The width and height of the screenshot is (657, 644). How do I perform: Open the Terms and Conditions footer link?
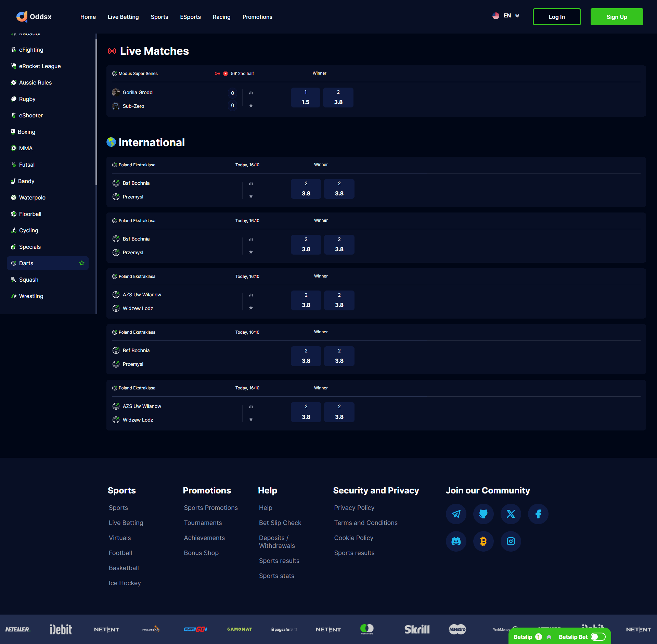(x=365, y=523)
